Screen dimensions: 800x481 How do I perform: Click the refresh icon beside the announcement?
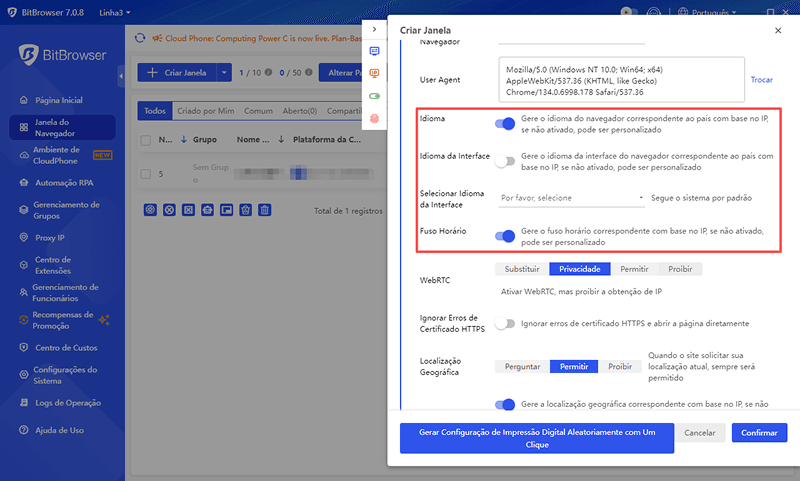click(x=140, y=38)
